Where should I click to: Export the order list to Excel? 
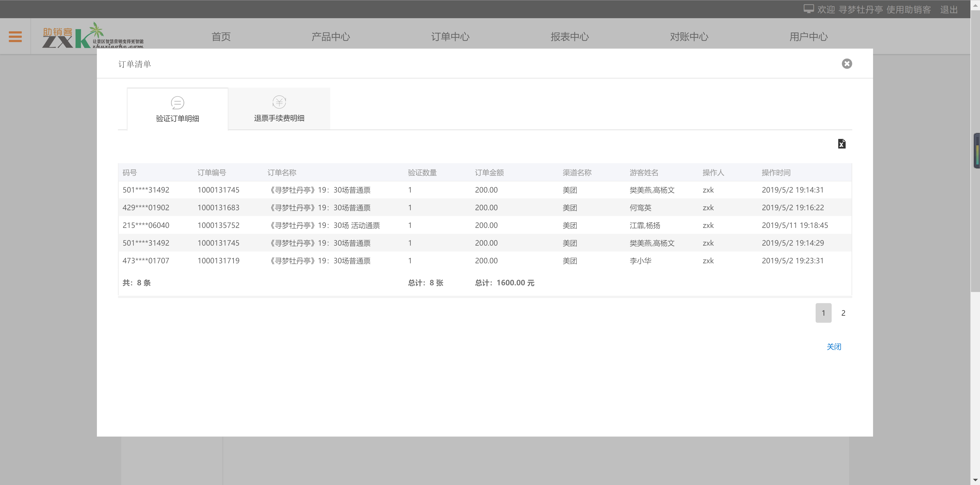pyautogui.click(x=841, y=144)
